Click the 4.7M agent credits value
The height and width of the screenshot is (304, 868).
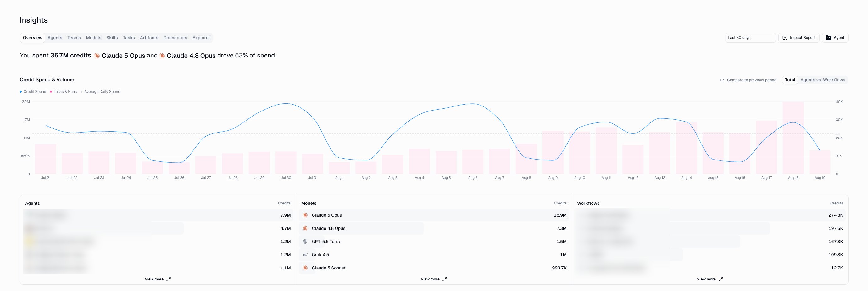(x=286, y=228)
